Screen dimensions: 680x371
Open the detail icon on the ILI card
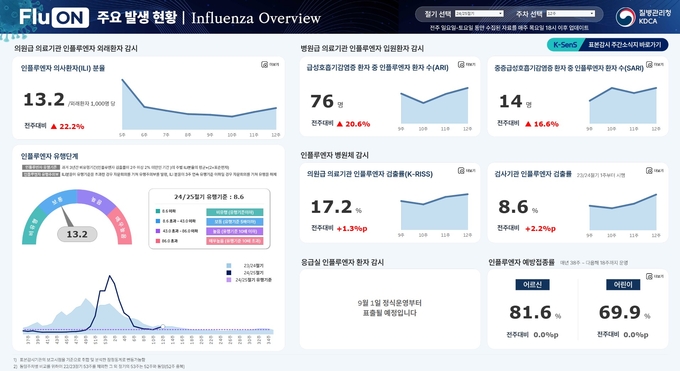[x=270, y=65]
